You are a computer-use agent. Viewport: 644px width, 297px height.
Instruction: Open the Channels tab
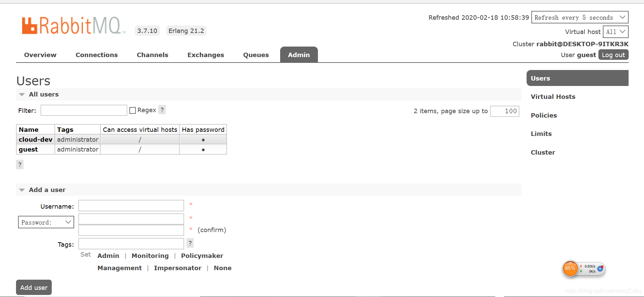tap(152, 55)
